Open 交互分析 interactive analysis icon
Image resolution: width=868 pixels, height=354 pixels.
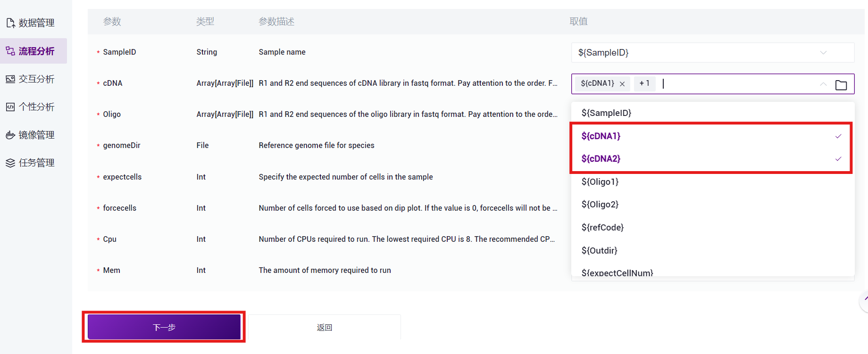pyautogui.click(x=10, y=79)
